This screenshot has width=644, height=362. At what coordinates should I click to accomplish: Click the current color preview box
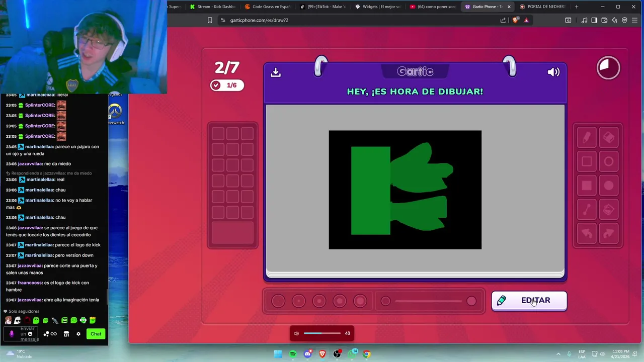point(233,233)
